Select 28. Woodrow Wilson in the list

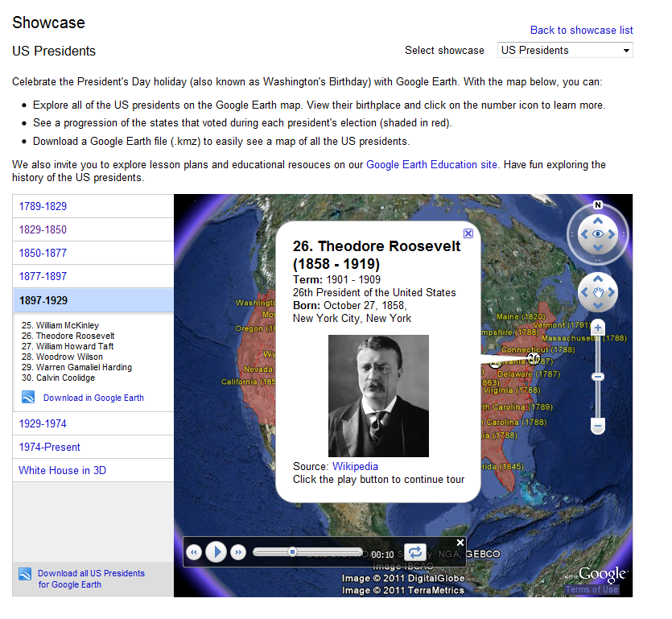(62, 357)
